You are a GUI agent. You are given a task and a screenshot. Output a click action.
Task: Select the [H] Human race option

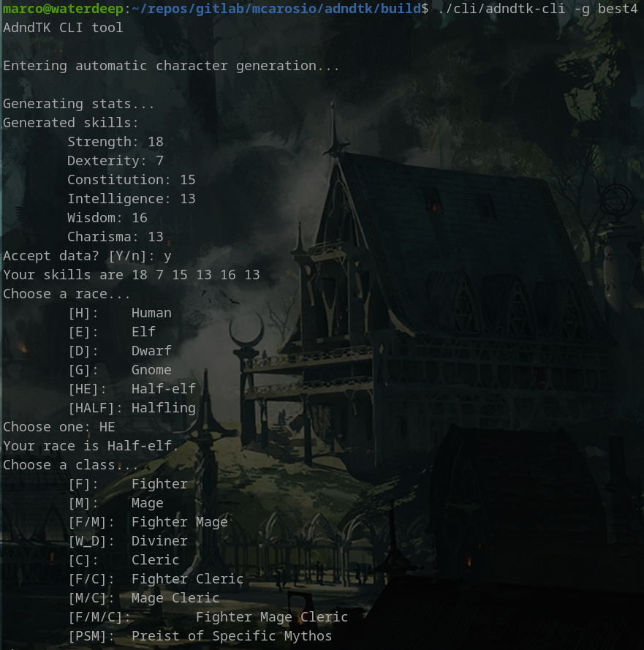(119, 313)
